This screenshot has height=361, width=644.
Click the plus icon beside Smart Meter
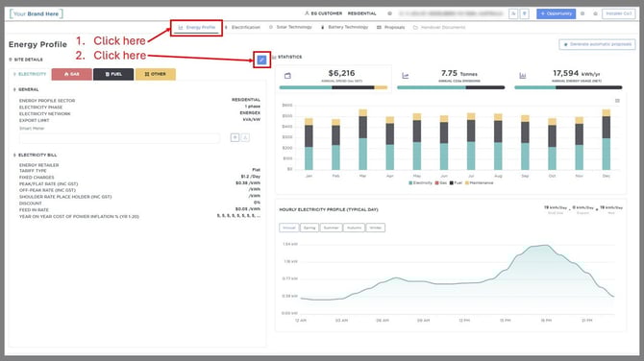pyautogui.click(x=235, y=137)
